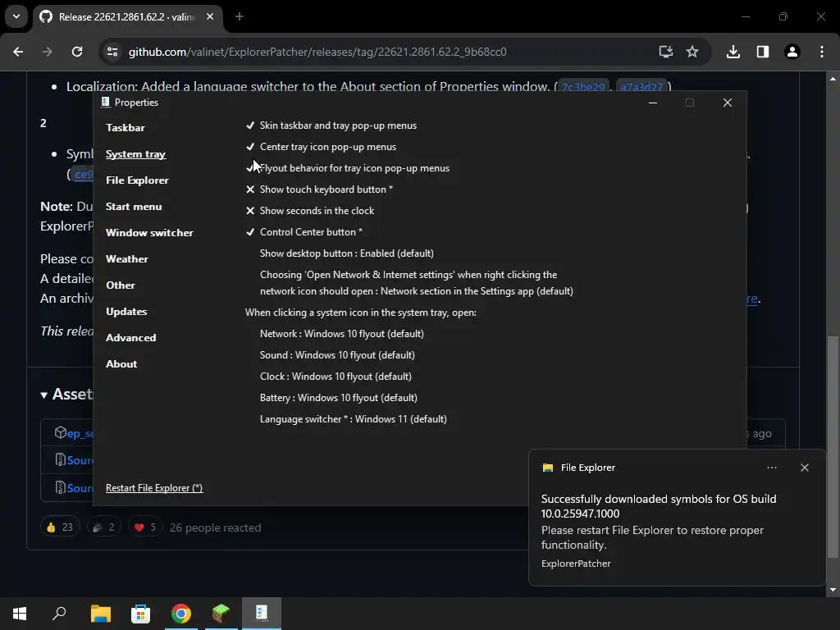This screenshot has height=630, width=840.
Task: Click thumbs up reaction with 23
Action: coord(59,527)
